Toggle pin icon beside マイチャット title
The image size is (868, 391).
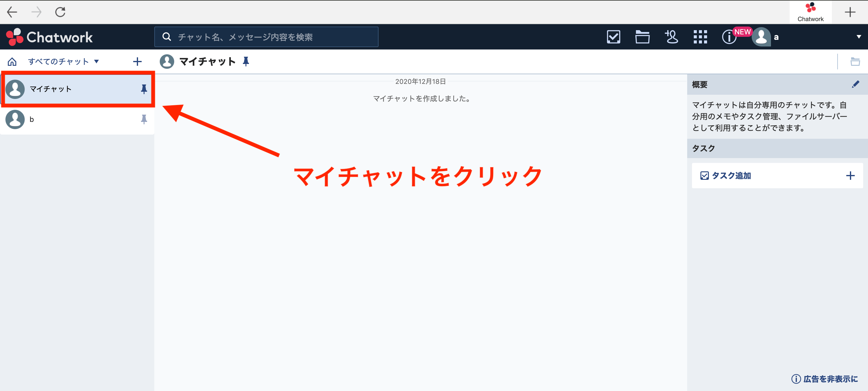point(246,62)
